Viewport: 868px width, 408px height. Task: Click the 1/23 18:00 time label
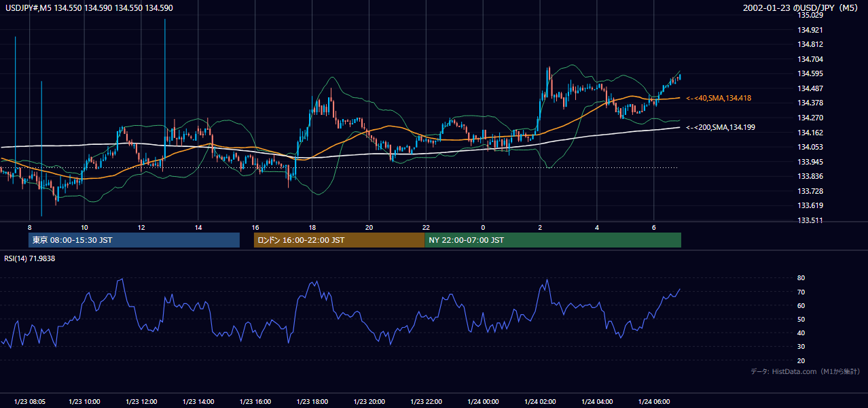point(313,402)
